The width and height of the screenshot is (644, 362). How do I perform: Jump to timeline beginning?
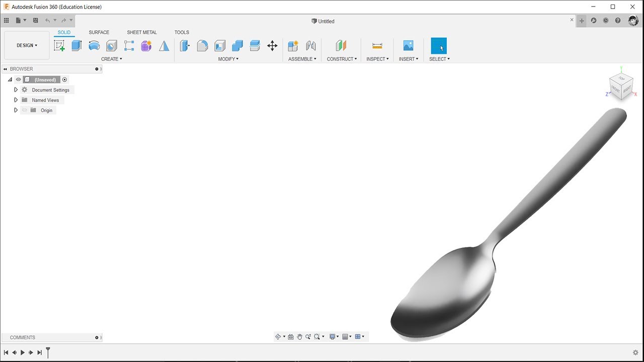click(x=6, y=352)
